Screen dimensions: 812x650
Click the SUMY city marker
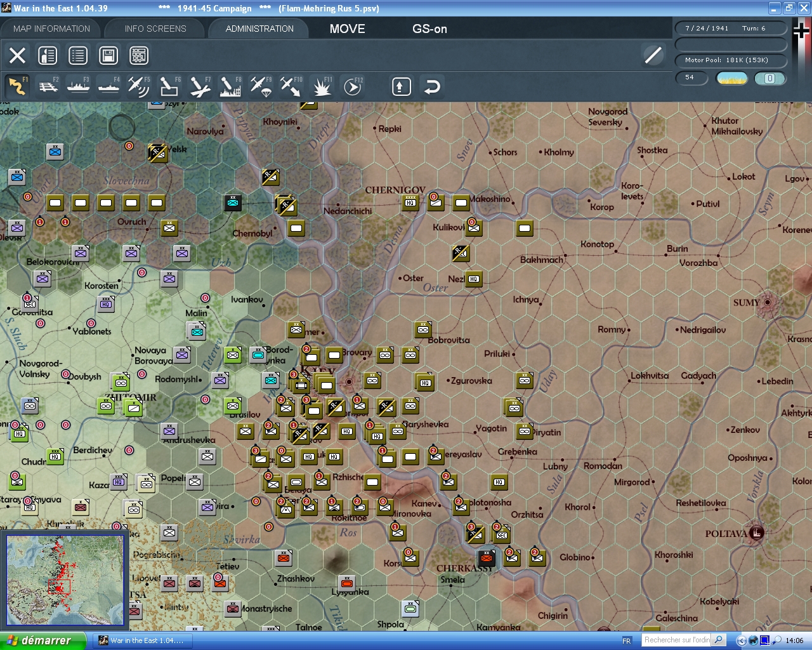pos(768,302)
